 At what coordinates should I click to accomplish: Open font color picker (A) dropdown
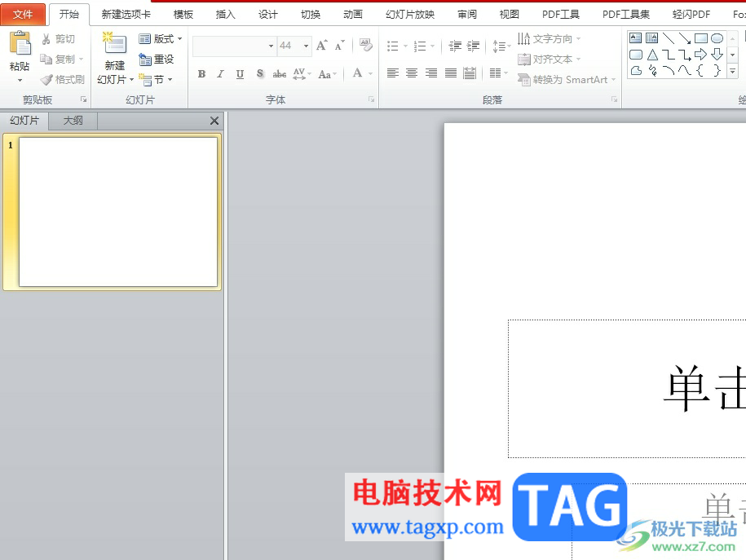(x=370, y=73)
